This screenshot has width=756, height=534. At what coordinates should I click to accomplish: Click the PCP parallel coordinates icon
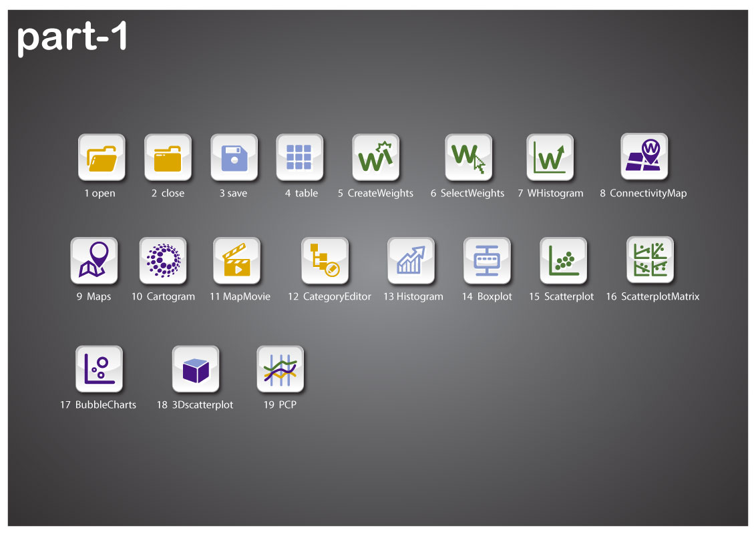click(280, 369)
